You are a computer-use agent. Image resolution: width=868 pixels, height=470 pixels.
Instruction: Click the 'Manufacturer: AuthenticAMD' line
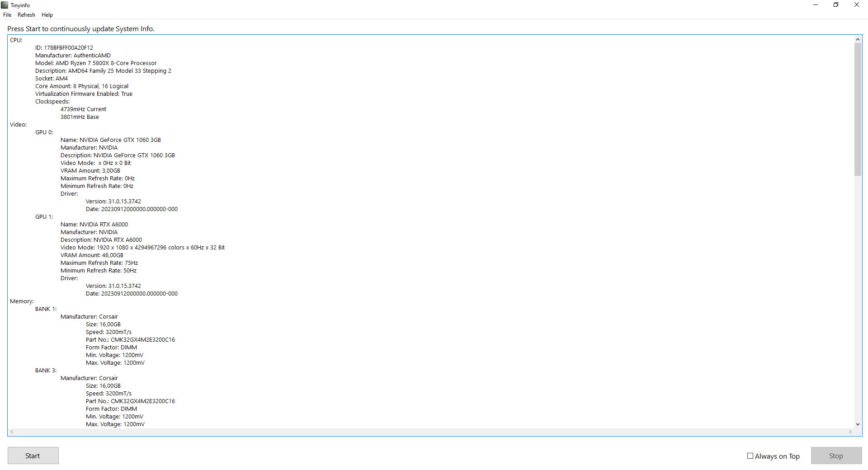(x=73, y=56)
